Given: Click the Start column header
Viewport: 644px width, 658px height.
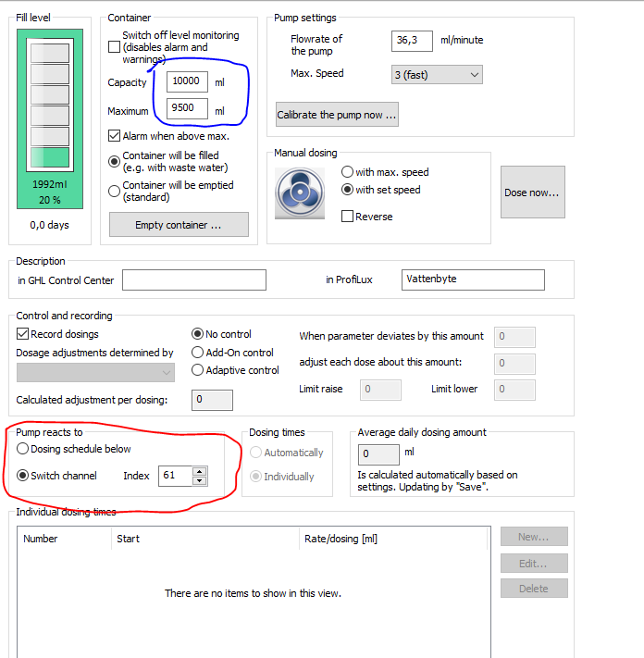Looking at the screenshot, I should tap(205, 539).
